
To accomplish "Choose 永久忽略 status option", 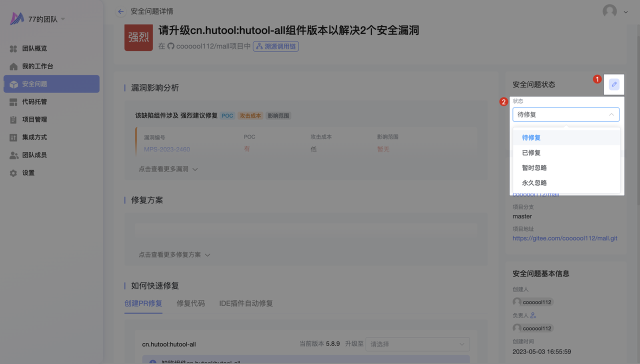I will (534, 183).
